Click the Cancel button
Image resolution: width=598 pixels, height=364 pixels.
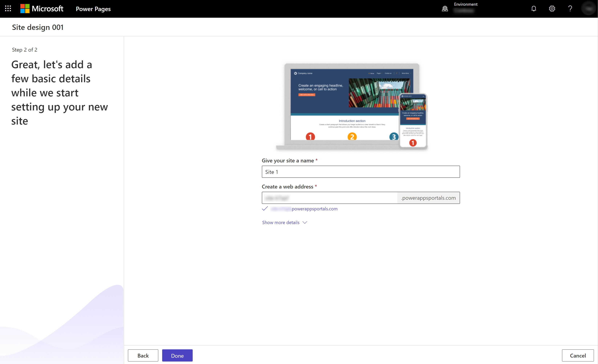click(x=578, y=355)
